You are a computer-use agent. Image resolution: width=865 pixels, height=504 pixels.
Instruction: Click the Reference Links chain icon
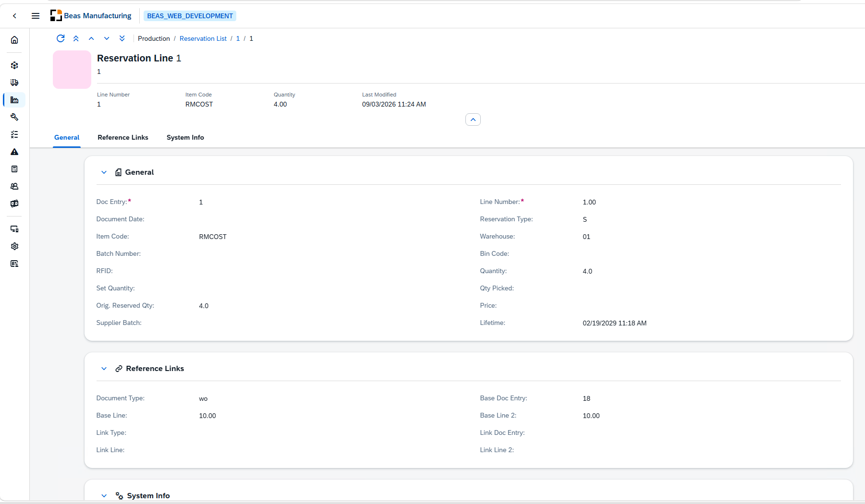coord(119,369)
